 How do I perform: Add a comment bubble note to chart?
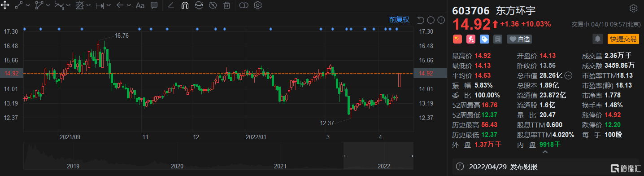click(154, 5)
